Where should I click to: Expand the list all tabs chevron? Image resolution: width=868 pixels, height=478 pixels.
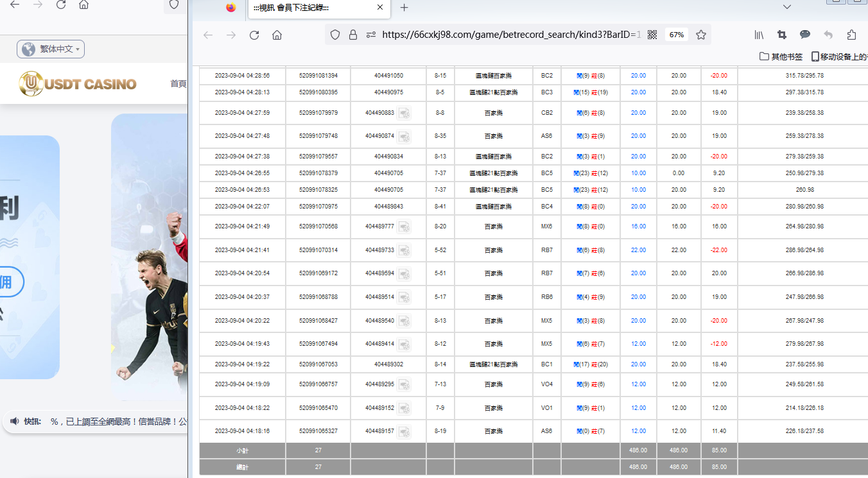786,7
